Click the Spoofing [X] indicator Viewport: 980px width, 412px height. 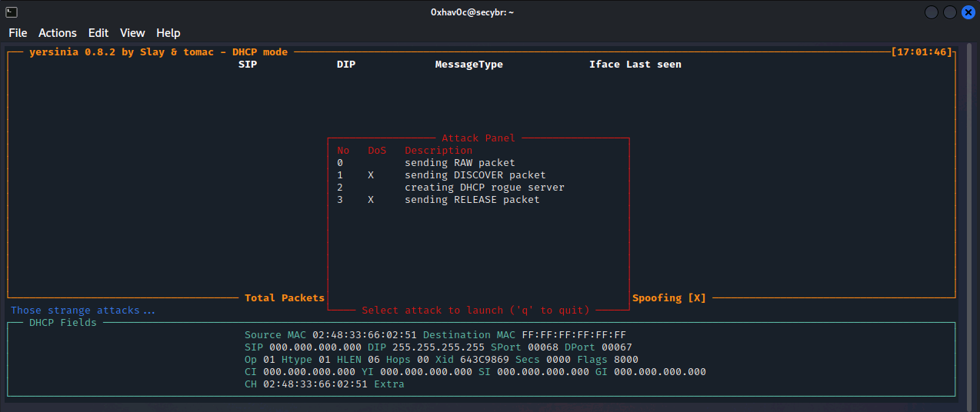pyautogui.click(x=668, y=298)
